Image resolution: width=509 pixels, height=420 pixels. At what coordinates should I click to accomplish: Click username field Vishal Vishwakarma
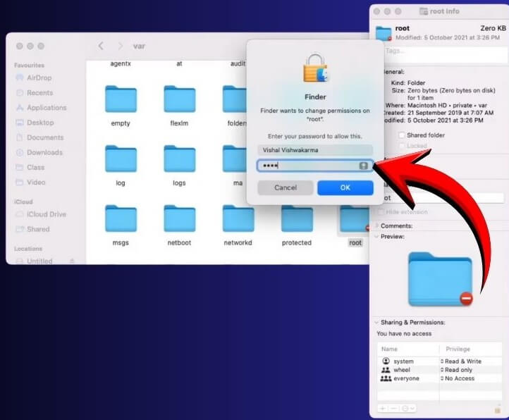coord(315,150)
